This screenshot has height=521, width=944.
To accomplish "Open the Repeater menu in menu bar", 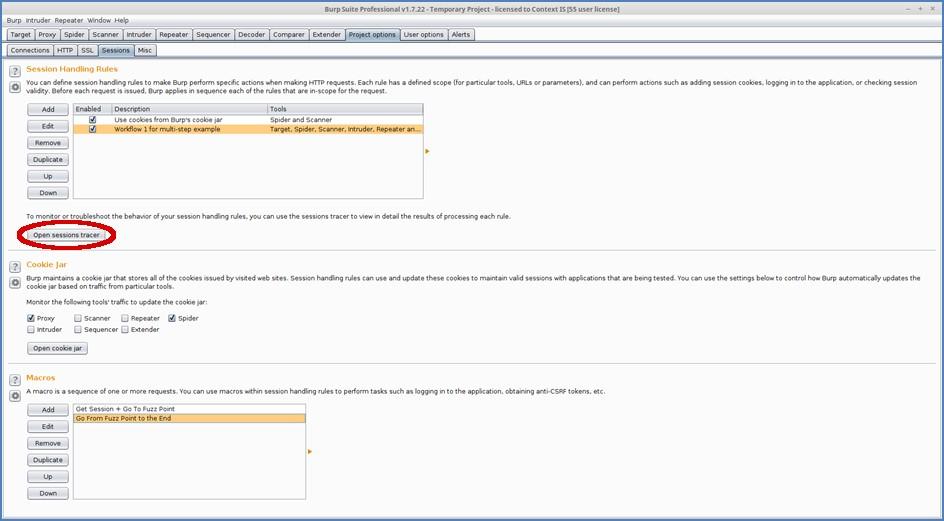I will point(69,20).
